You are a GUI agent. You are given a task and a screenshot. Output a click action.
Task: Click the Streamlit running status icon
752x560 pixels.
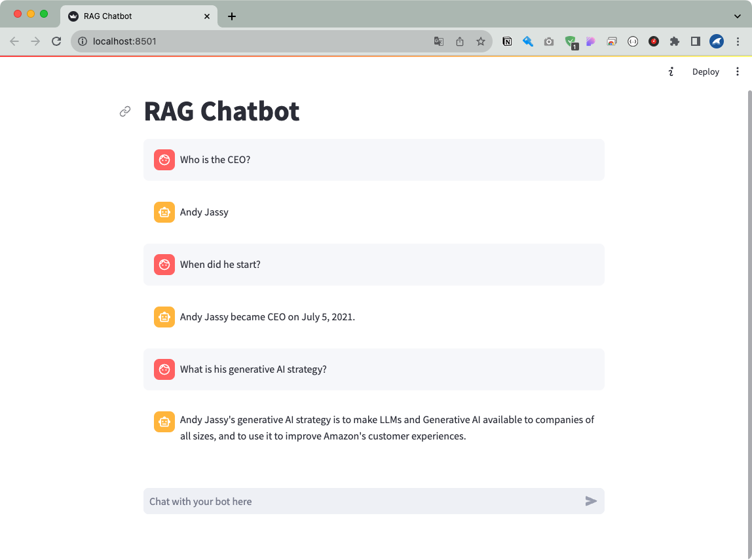671,71
